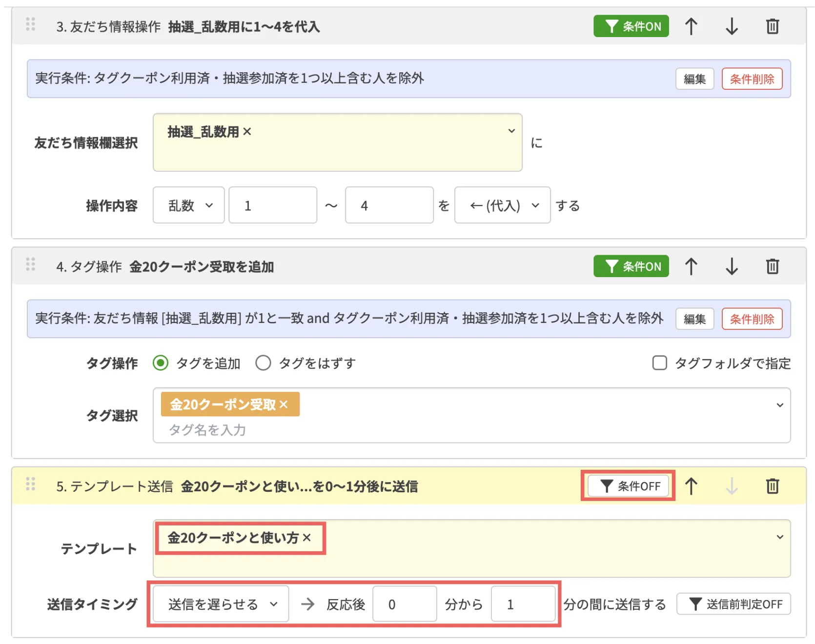The image size is (815, 644).
Task: Remove 金20クーポンと使い方 template selection
Action: [306, 538]
